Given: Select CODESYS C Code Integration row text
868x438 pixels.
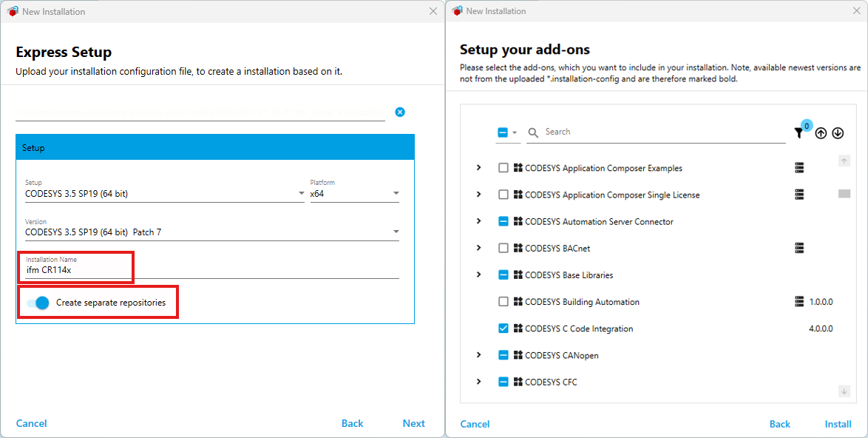Looking at the screenshot, I should (x=579, y=328).
